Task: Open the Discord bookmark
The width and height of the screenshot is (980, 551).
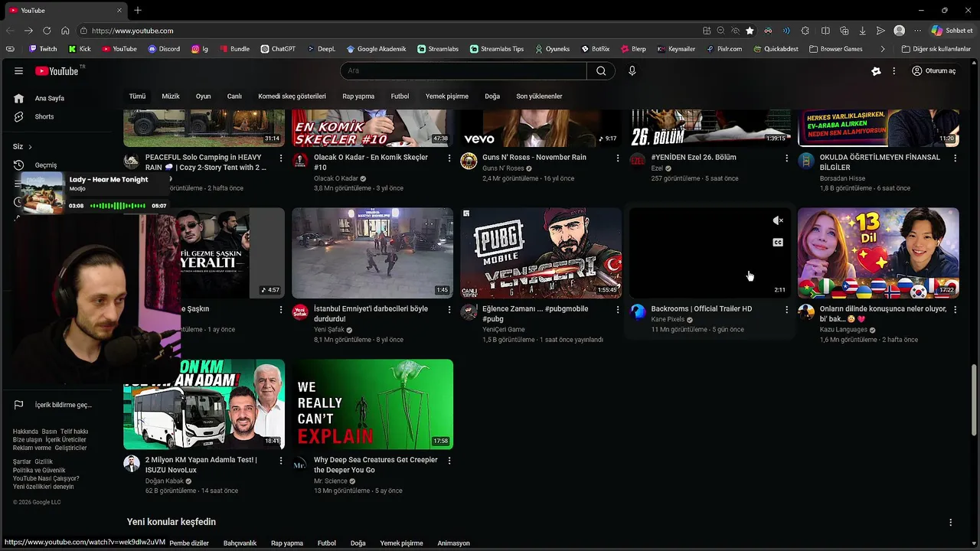Action: [164, 49]
